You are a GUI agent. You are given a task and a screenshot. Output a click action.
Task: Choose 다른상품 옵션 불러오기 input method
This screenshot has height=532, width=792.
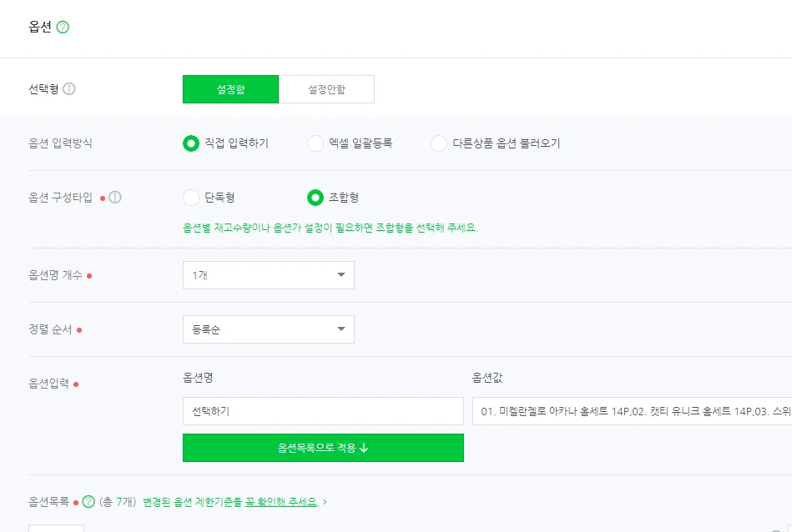click(439, 143)
